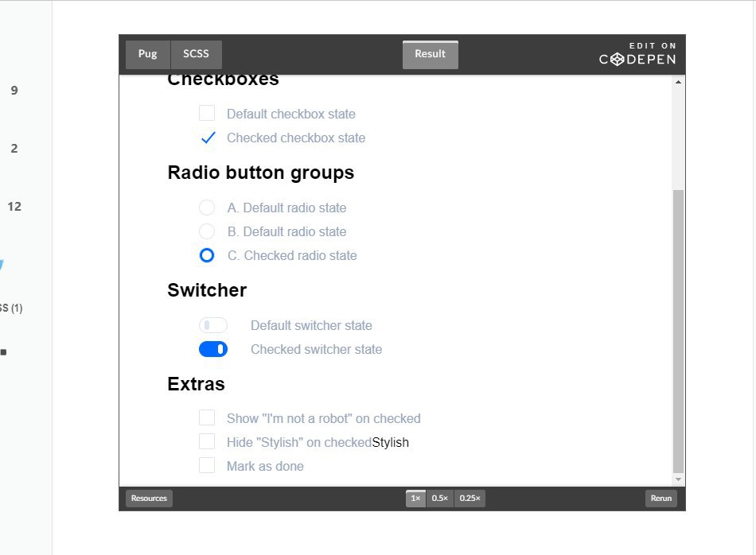
Task: Click the Mark as done label
Action: pos(265,467)
